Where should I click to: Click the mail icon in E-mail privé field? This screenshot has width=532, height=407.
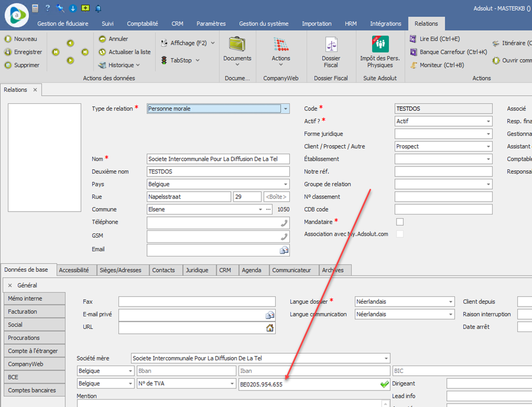pos(270,316)
